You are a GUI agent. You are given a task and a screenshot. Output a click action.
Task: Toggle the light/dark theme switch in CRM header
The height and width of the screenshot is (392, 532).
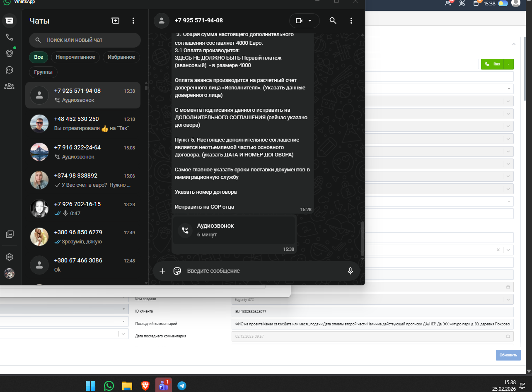(x=503, y=3)
